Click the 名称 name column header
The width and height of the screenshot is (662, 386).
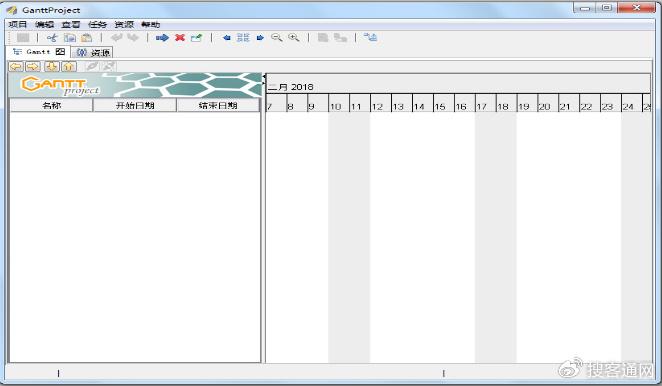[x=51, y=106]
